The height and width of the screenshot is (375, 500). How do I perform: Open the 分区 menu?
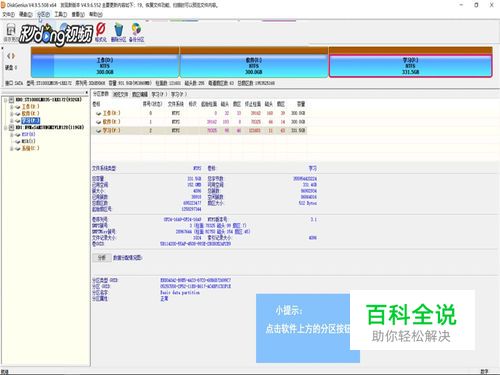point(43,14)
